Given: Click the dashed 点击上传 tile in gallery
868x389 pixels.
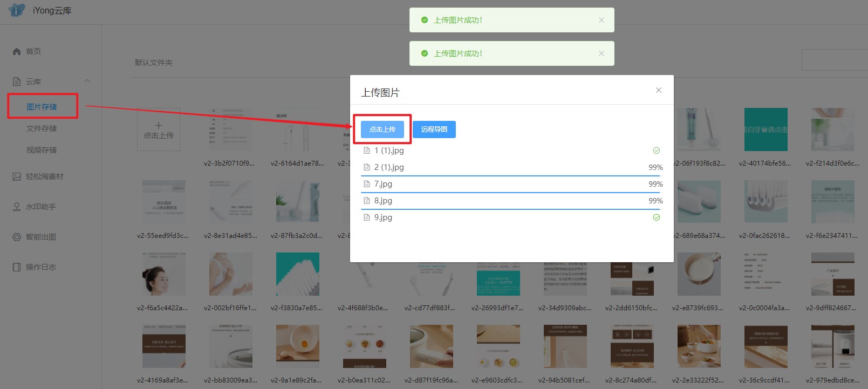Looking at the screenshot, I should point(159,129).
